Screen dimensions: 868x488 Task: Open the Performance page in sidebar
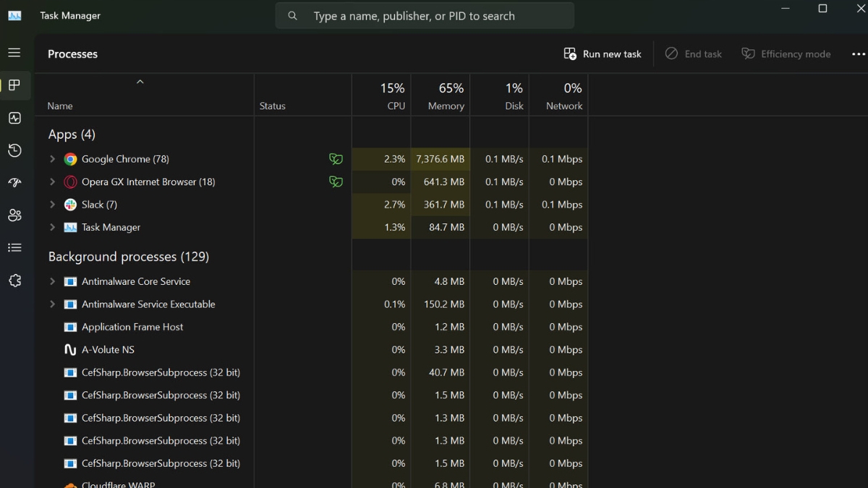[14, 118]
